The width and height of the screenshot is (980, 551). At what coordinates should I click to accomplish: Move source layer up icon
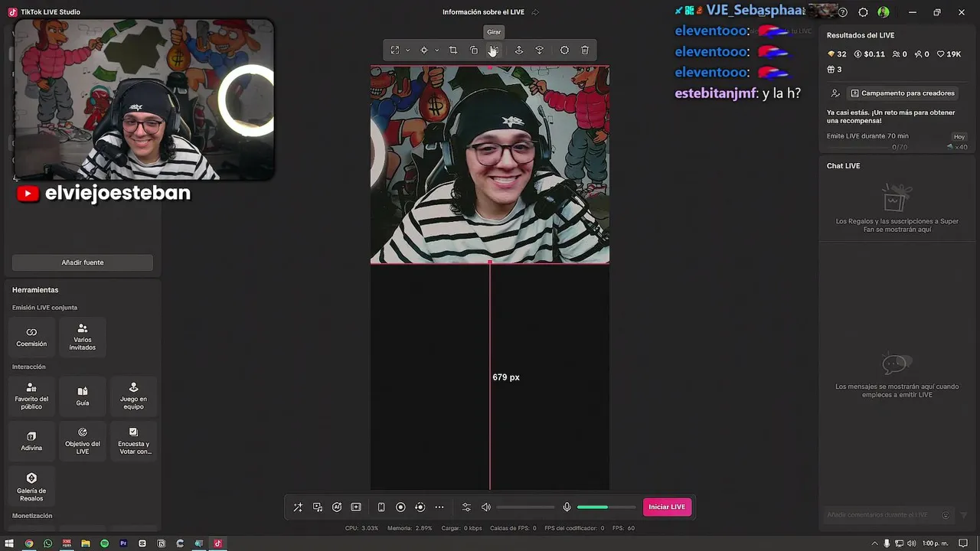click(x=518, y=51)
